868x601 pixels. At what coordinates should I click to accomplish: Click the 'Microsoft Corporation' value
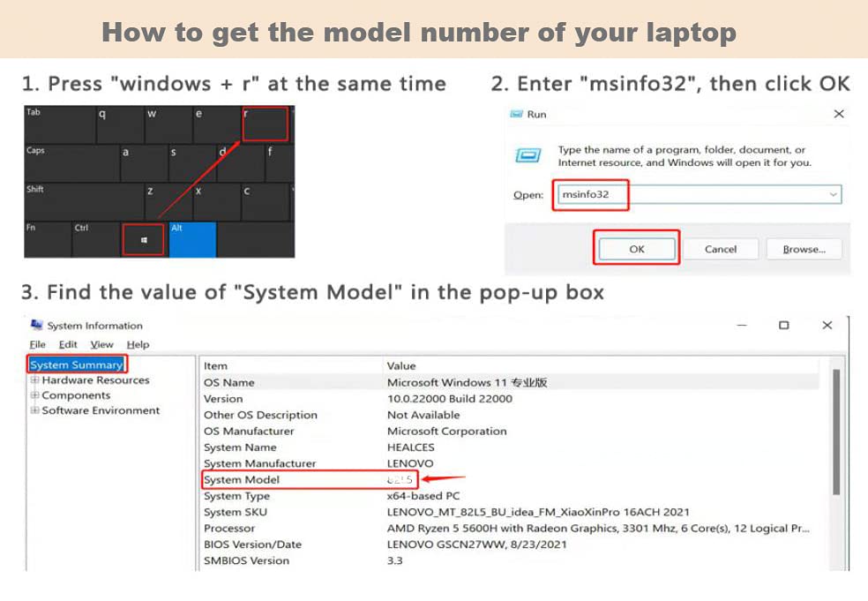click(x=446, y=431)
